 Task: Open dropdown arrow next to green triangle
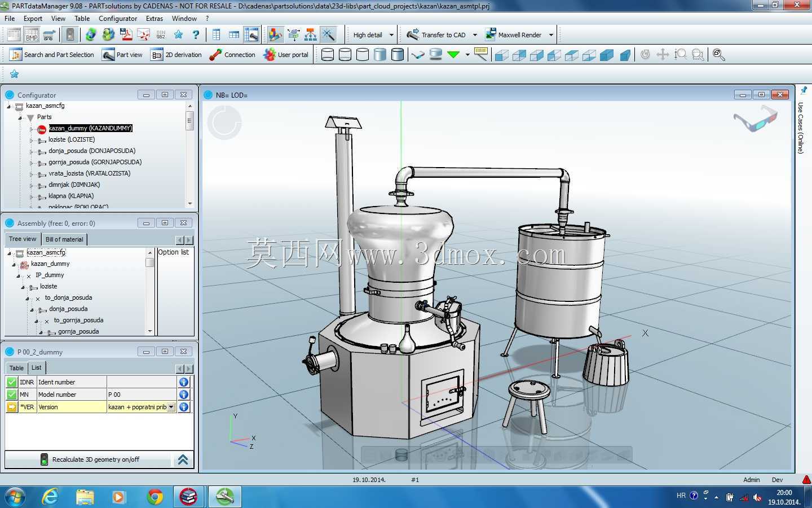[x=467, y=55]
